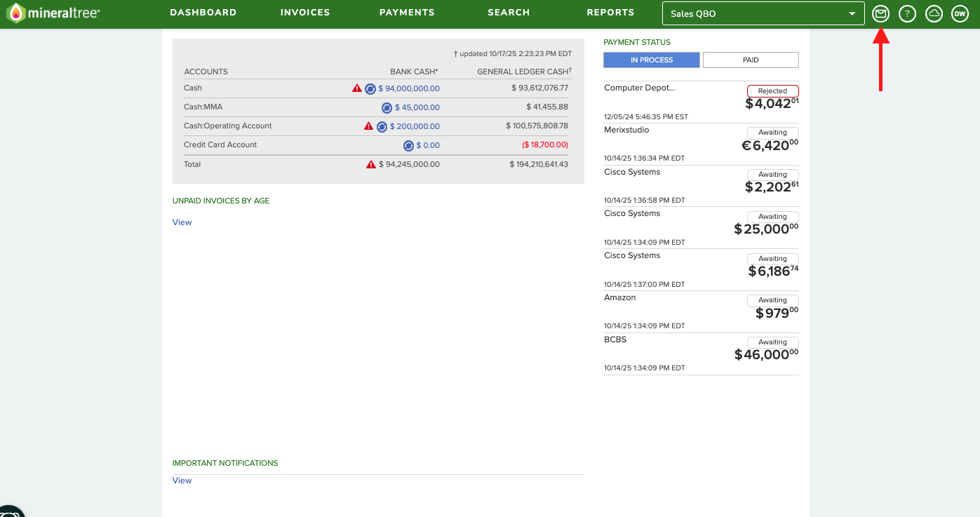980x517 pixels.
Task: Open the BCBS payment entry
Action: [x=701, y=354]
